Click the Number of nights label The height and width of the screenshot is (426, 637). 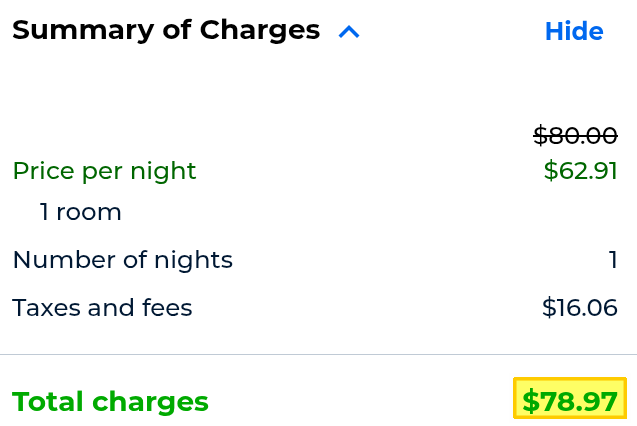[x=122, y=261]
